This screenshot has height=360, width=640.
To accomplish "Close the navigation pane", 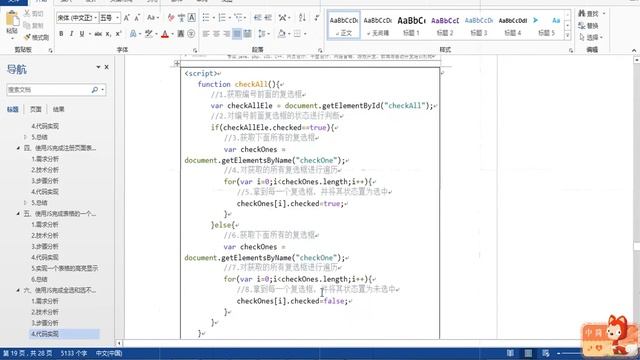I will click(107, 67).
